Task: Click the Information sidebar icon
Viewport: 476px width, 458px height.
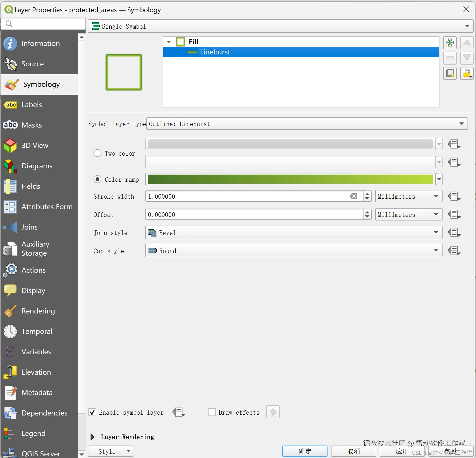Action: 10,43
